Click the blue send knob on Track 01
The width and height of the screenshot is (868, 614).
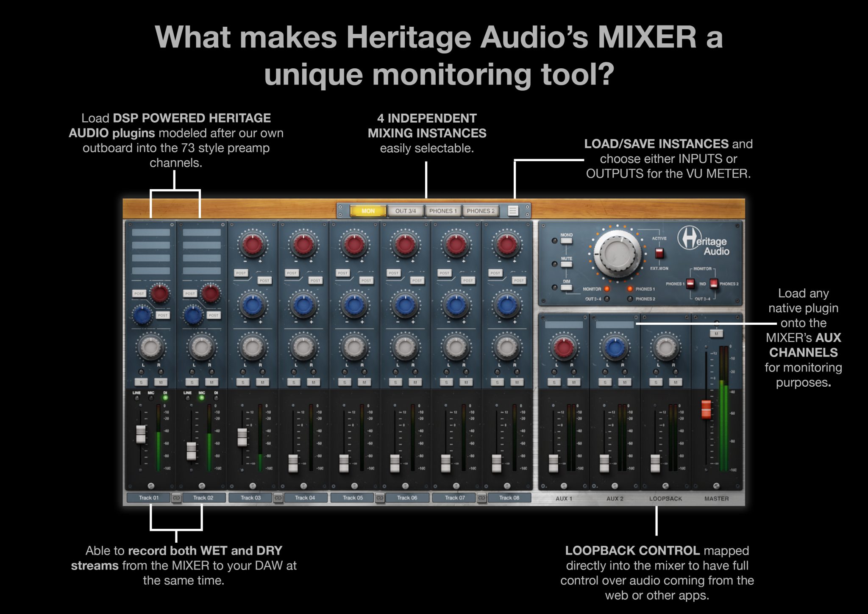click(x=142, y=315)
